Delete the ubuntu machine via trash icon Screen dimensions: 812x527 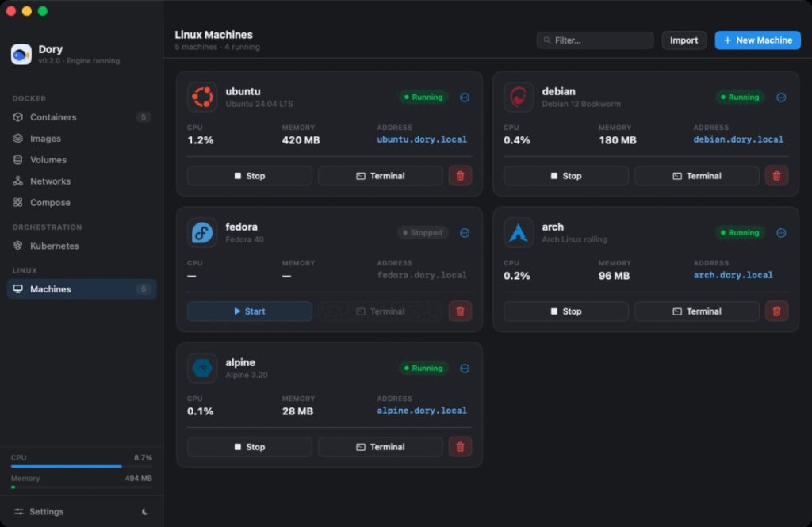460,176
